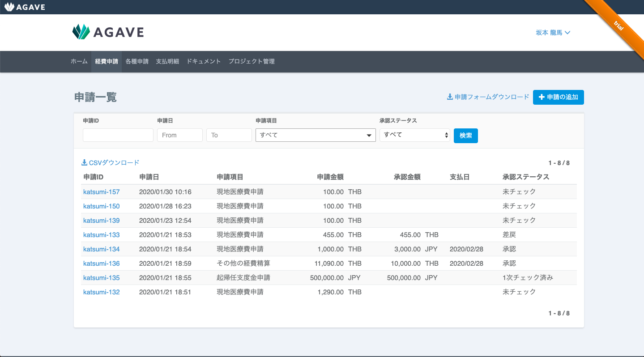Go to ホーム tab
Image resolution: width=644 pixels, height=357 pixels.
(x=79, y=61)
